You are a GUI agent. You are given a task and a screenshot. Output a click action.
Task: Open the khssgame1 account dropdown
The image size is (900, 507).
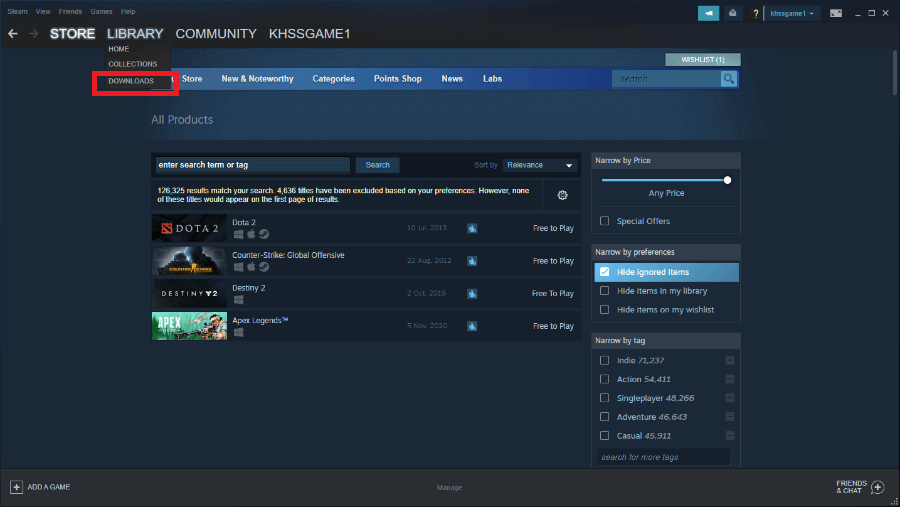coord(792,13)
